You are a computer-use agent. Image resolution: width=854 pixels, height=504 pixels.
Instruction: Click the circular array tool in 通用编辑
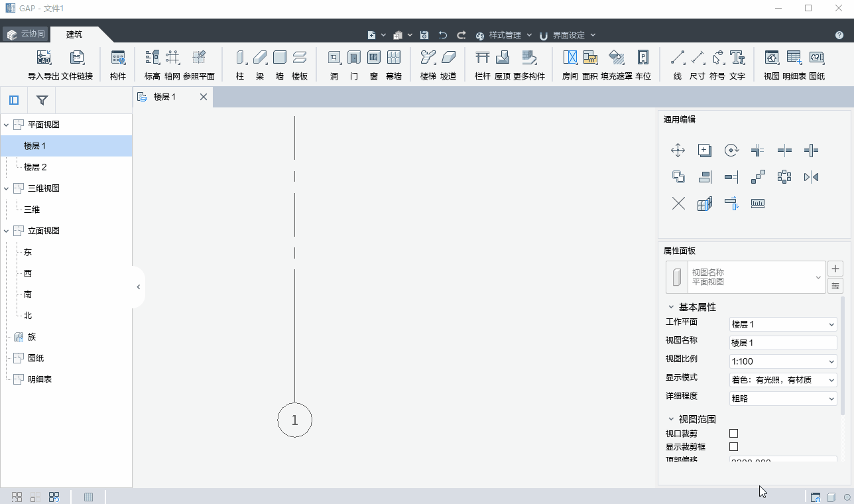tap(784, 177)
